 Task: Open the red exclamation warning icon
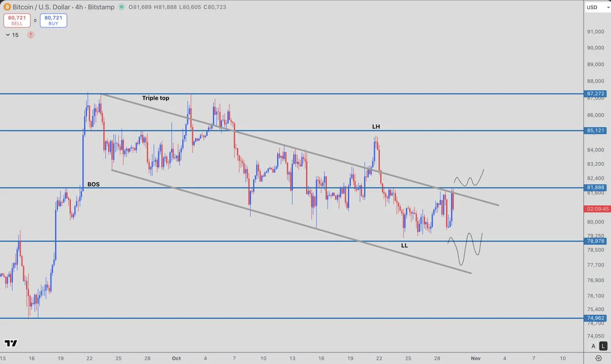31,35
